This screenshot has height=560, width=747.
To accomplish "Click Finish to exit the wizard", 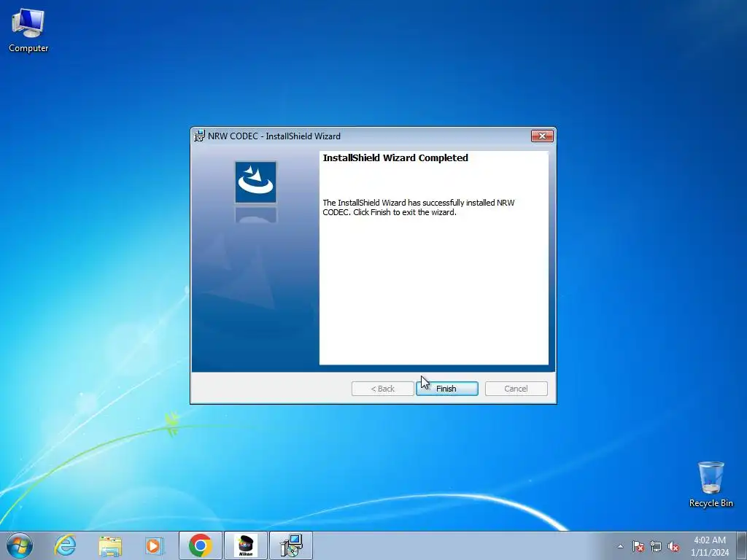I will click(x=447, y=389).
